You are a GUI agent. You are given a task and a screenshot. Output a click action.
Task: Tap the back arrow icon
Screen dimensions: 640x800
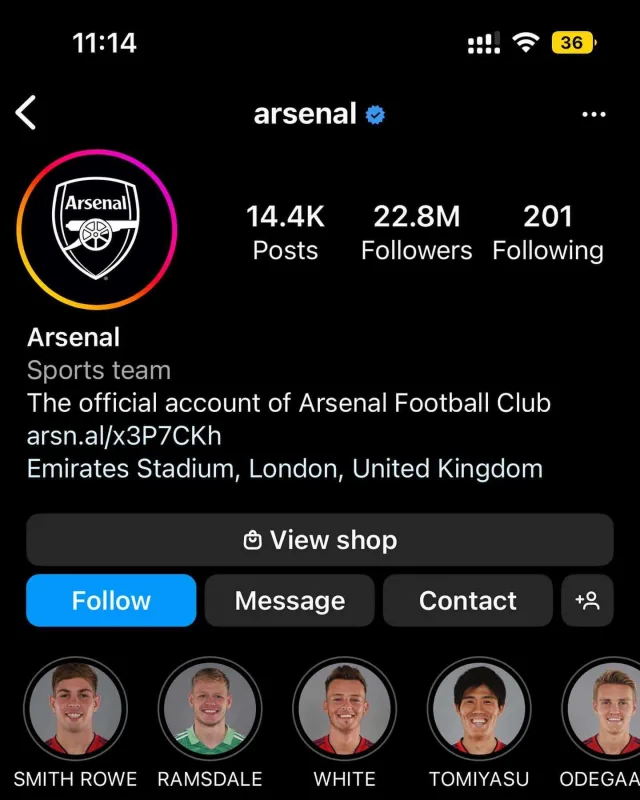click(x=27, y=113)
